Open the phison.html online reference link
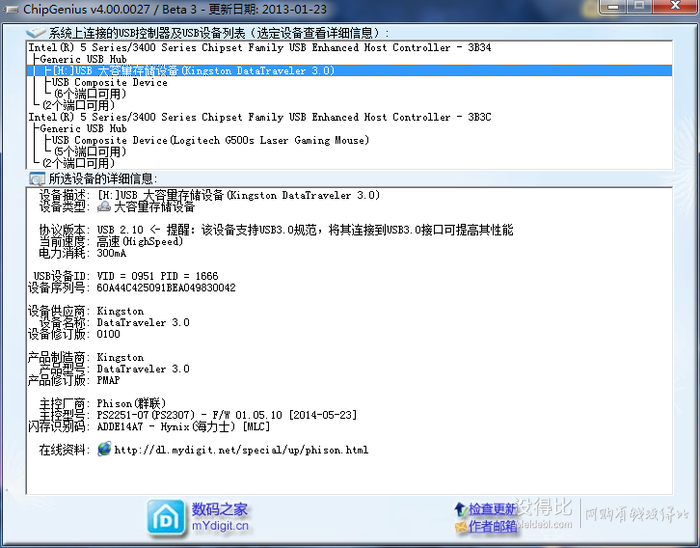This screenshot has width=700, height=548. click(242, 450)
